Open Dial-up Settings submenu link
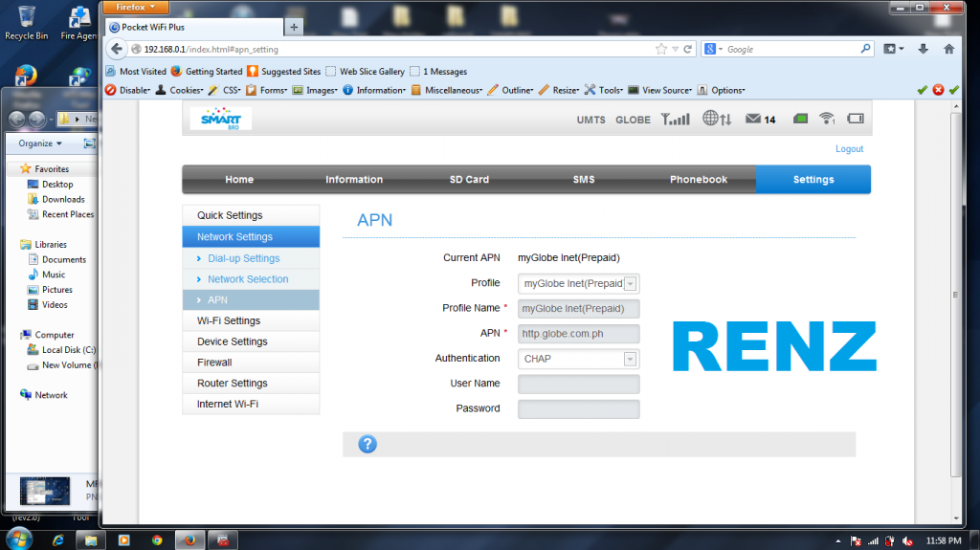The height and width of the screenshot is (550, 980). click(244, 258)
